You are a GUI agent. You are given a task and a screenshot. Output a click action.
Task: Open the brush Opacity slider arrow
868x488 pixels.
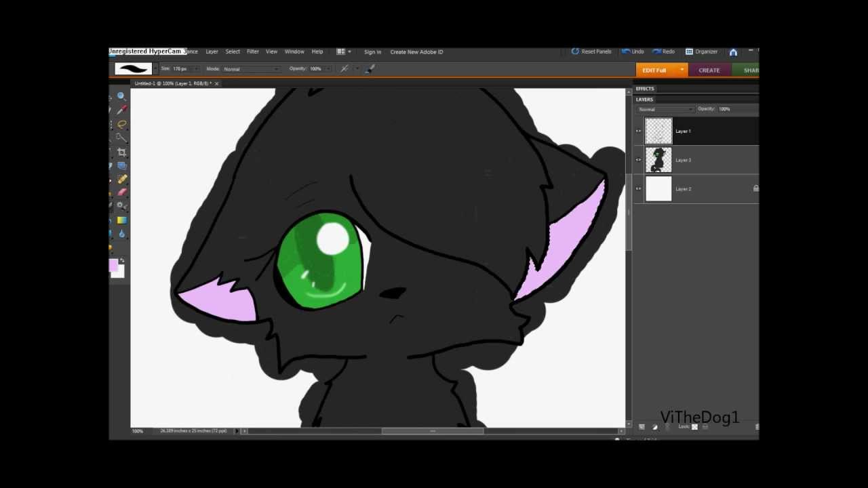tap(328, 69)
